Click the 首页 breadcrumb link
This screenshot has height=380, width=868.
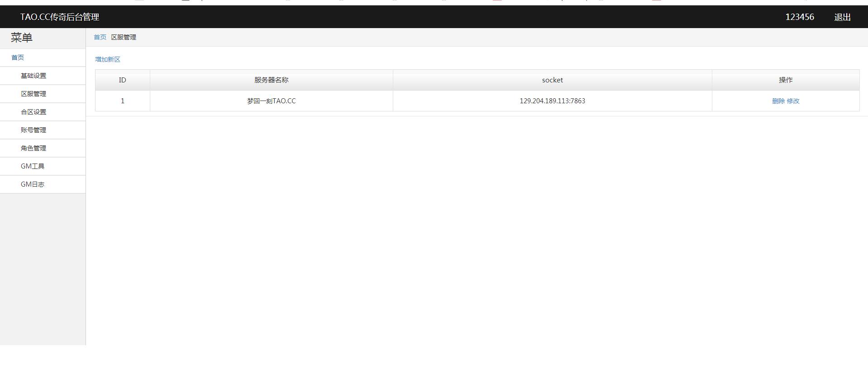[x=100, y=37]
